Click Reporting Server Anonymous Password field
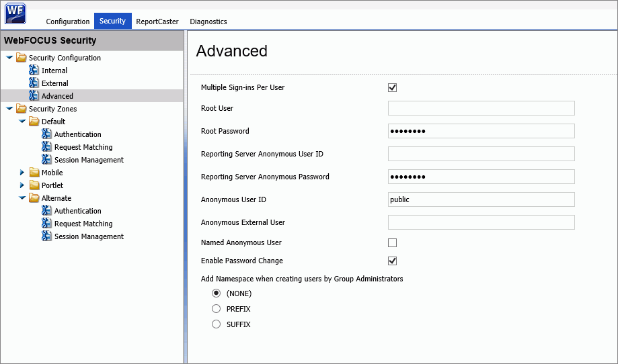Image resolution: width=618 pixels, height=364 pixels. coord(481,177)
